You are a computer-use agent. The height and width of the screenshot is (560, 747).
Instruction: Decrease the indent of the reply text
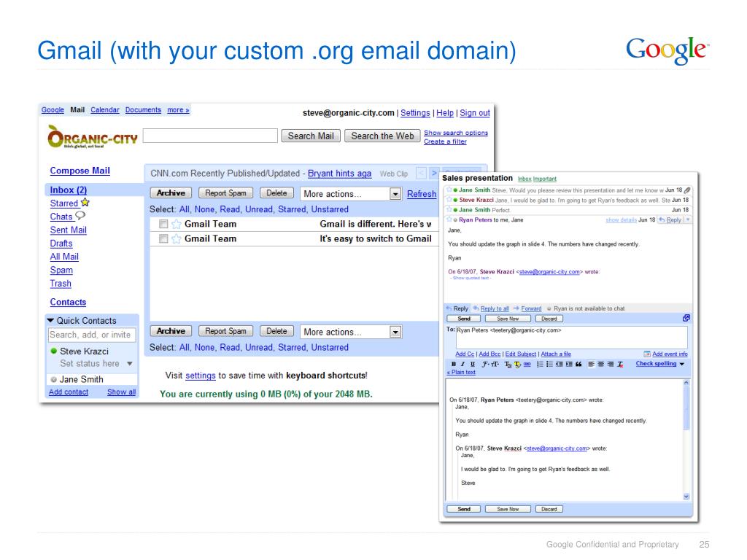point(559,365)
